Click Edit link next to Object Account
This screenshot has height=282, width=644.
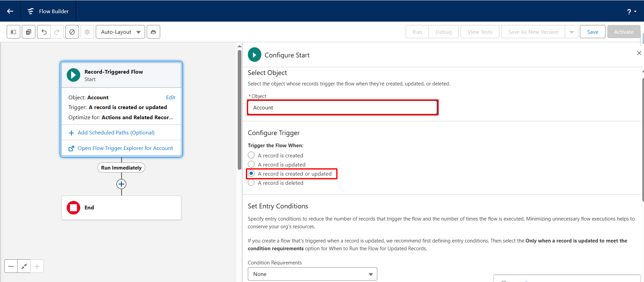[171, 97]
